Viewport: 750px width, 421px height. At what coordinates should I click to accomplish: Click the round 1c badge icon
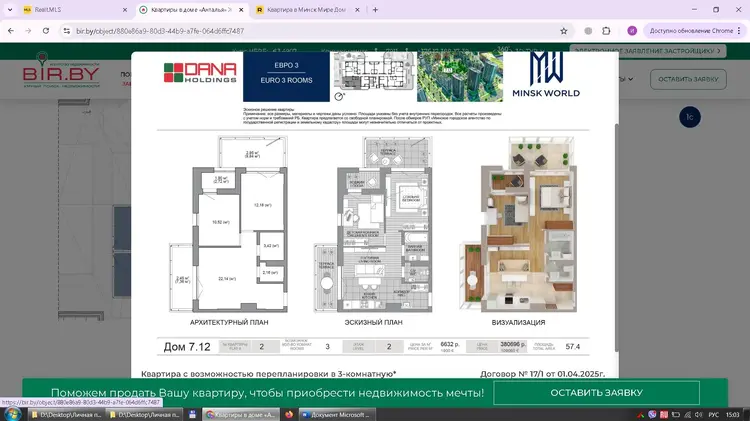(688, 117)
